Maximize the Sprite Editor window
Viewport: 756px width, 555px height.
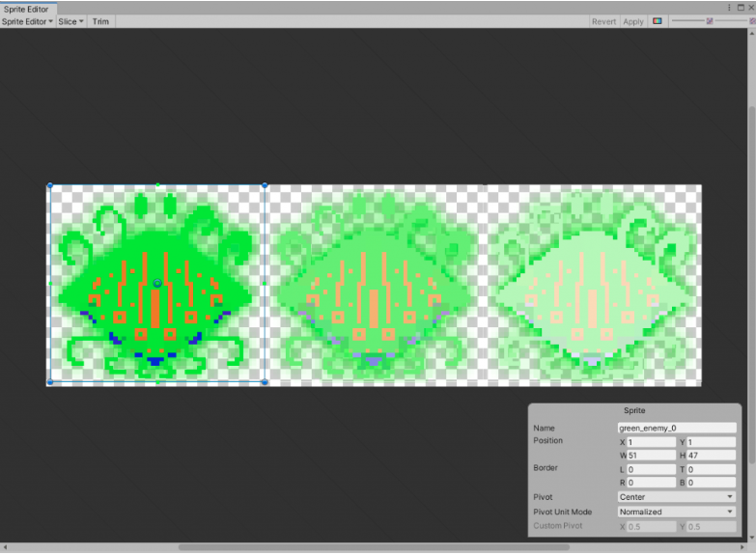point(740,8)
